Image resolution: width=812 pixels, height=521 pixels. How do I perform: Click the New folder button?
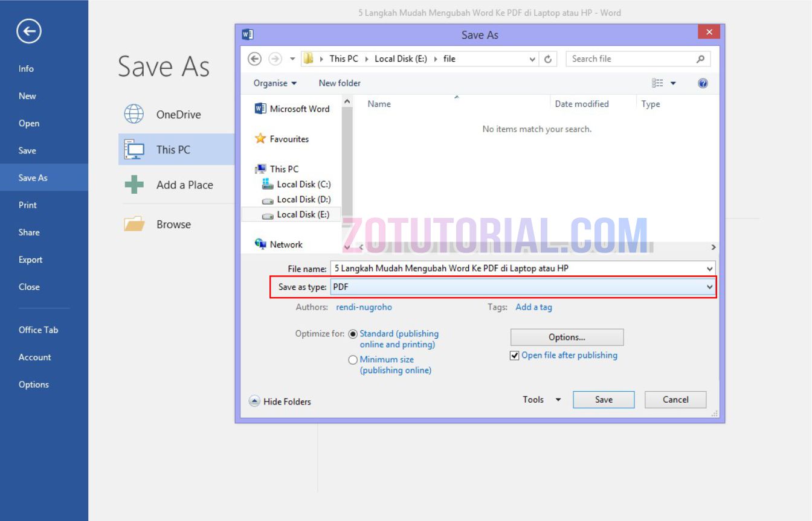[340, 83]
